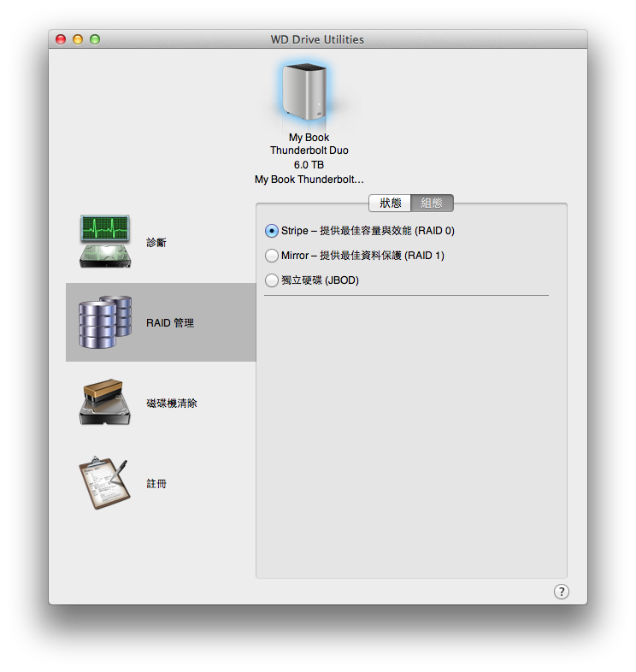
Task: Click the 註冊 sidebar label
Action: tap(156, 484)
